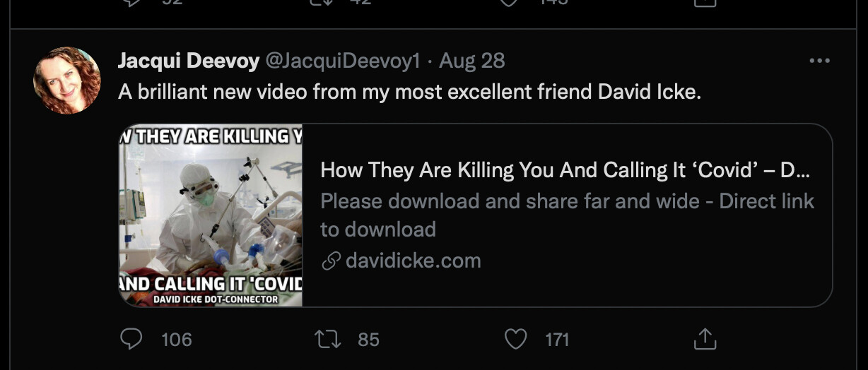
Task: Click the 'David Icke Dot-Connector' thumbnail caption
Action: pyautogui.click(x=216, y=299)
